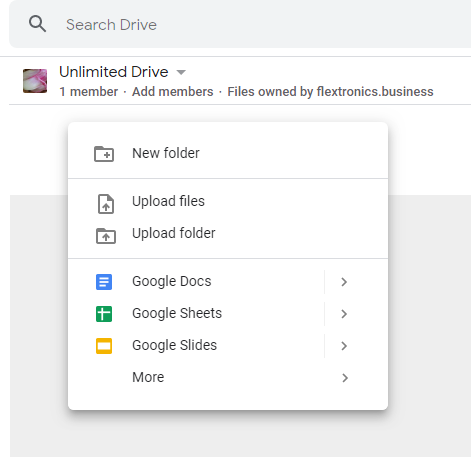Select New folder from the menu
The width and height of the screenshot is (473, 459).
pos(228,154)
